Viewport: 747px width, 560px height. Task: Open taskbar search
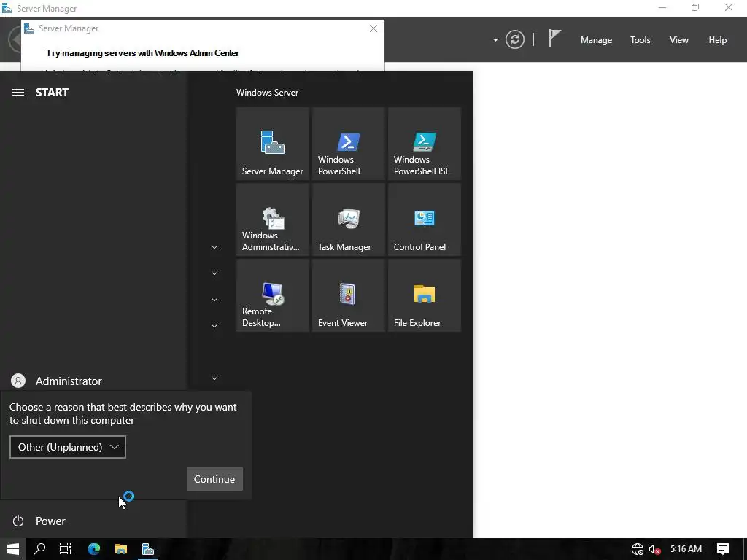(x=39, y=549)
